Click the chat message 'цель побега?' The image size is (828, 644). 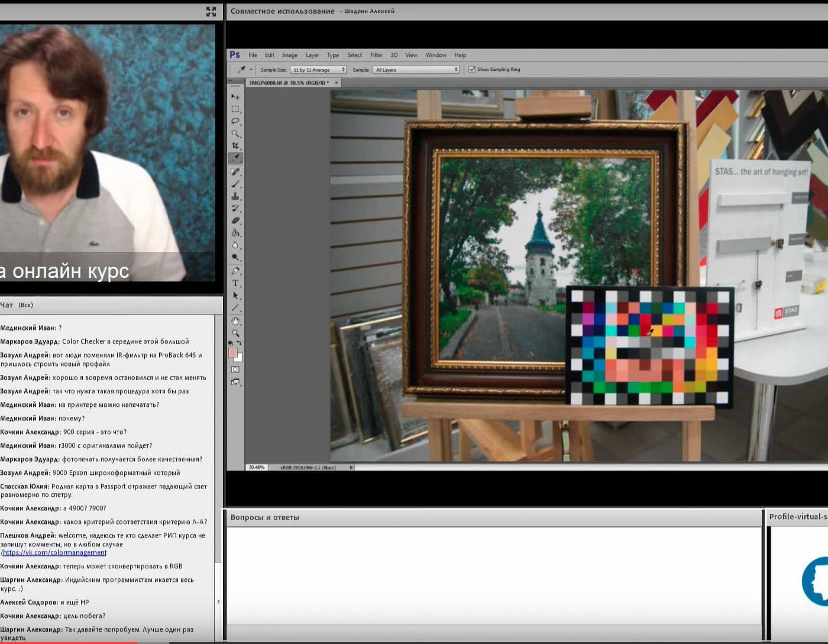[84, 616]
